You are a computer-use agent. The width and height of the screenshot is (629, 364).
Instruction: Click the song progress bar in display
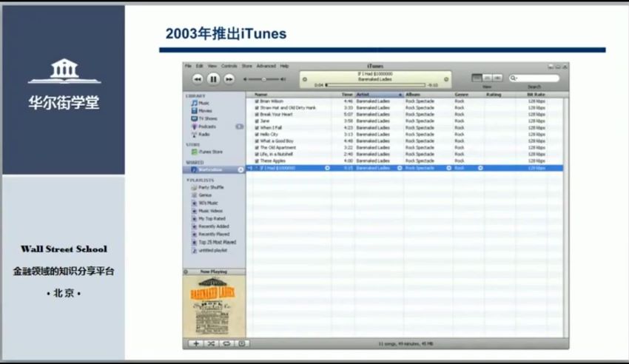coord(375,85)
